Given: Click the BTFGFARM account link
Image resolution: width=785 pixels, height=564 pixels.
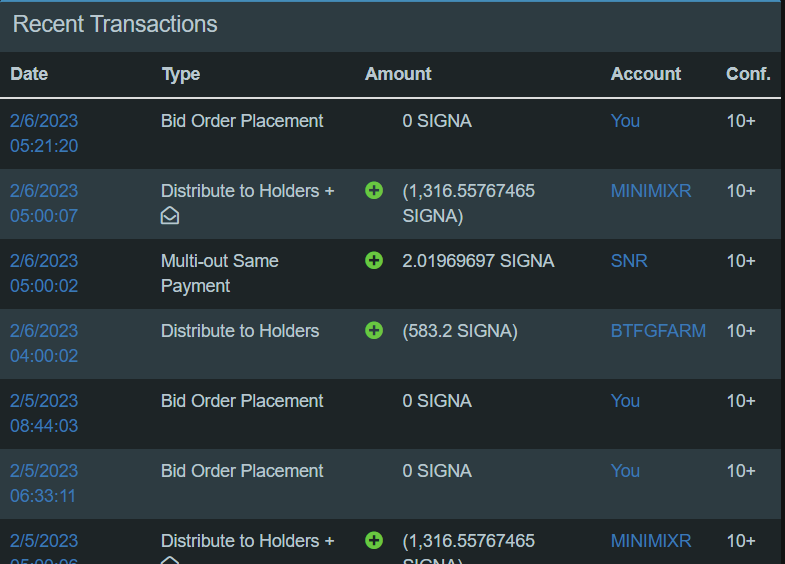Looking at the screenshot, I should click(x=658, y=331).
